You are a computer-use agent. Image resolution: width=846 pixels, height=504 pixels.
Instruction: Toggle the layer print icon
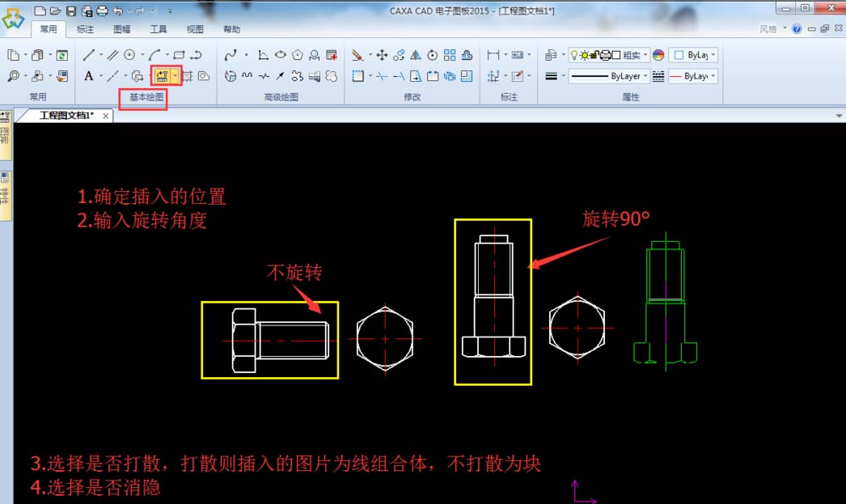605,56
